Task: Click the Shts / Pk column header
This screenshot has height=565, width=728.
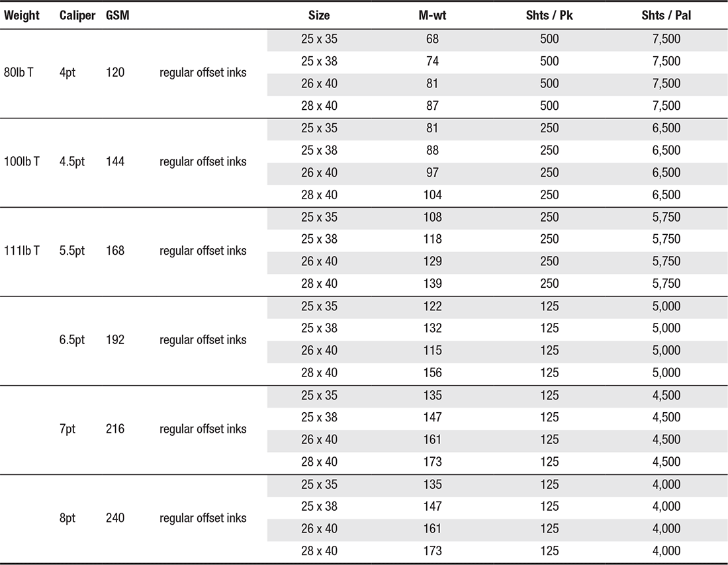Action: tap(549, 15)
